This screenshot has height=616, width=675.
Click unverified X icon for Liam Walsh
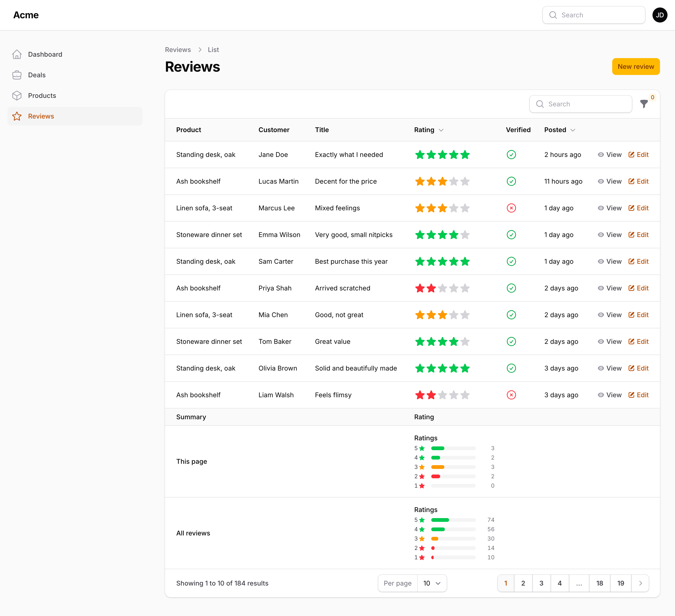pyautogui.click(x=511, y=395)
